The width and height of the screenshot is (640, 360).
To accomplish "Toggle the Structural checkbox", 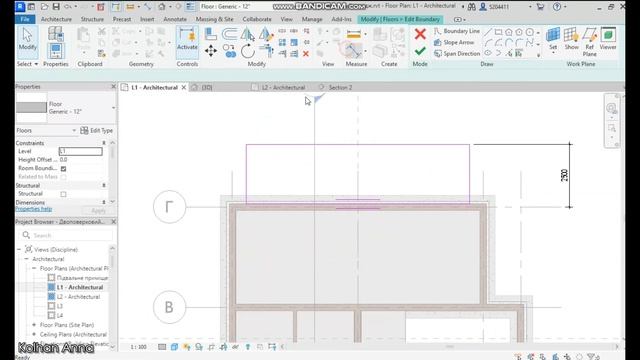I will point(63,194).
